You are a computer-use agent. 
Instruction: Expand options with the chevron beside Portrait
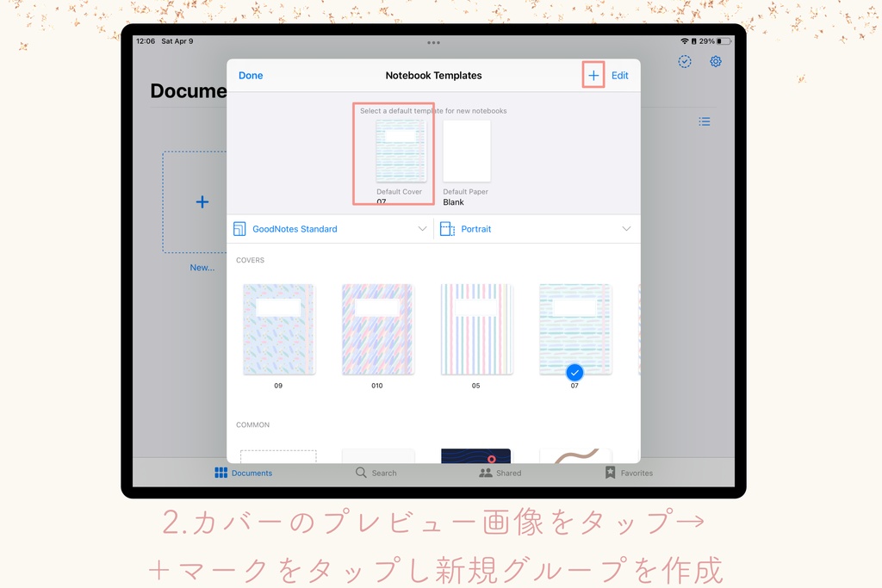pyautogui.click(x=628, y=228)
